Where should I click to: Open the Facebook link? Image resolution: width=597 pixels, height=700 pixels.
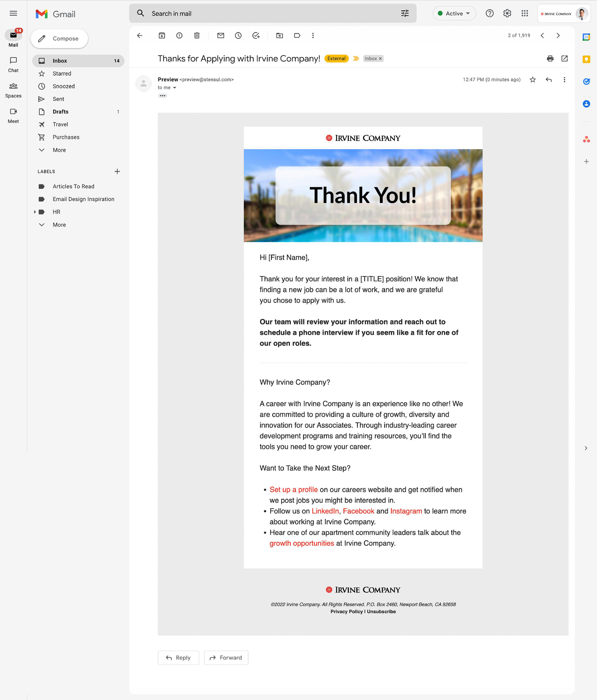tap(359, 511)
